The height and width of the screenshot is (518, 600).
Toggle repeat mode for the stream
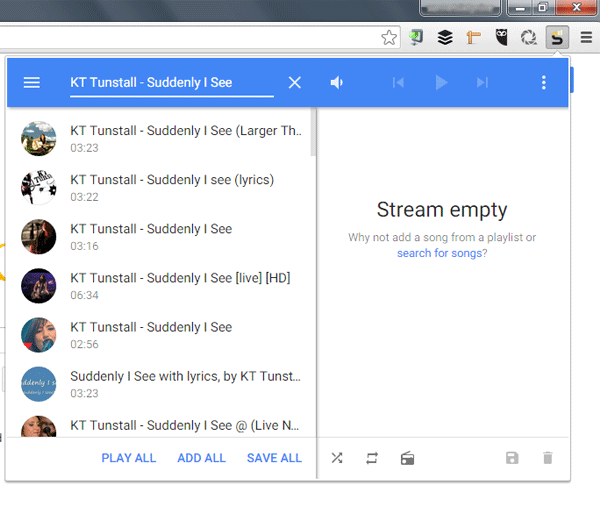click(372, 458)
